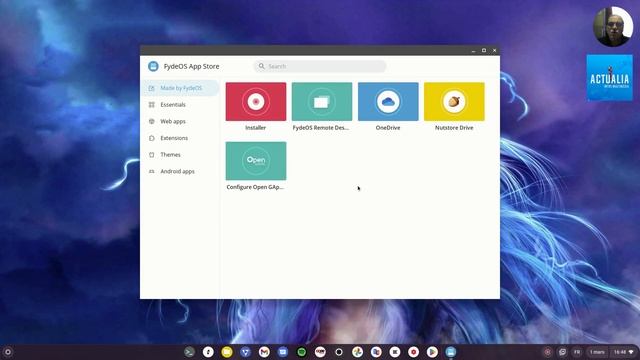Click the 'FydeOS Remote Des...' label text
This screenshot has width=640, height=360.
coord(321,128)
